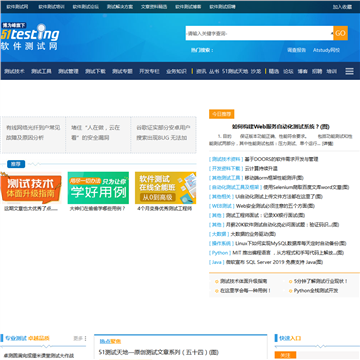Focus the keyword search input field

(x=259, y=33)
